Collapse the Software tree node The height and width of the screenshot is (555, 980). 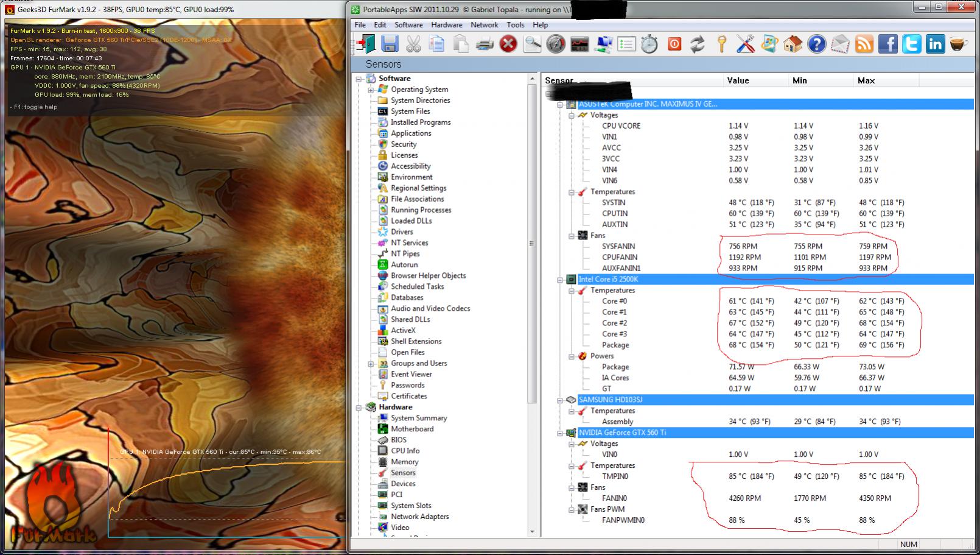click(x=359, y=79)
